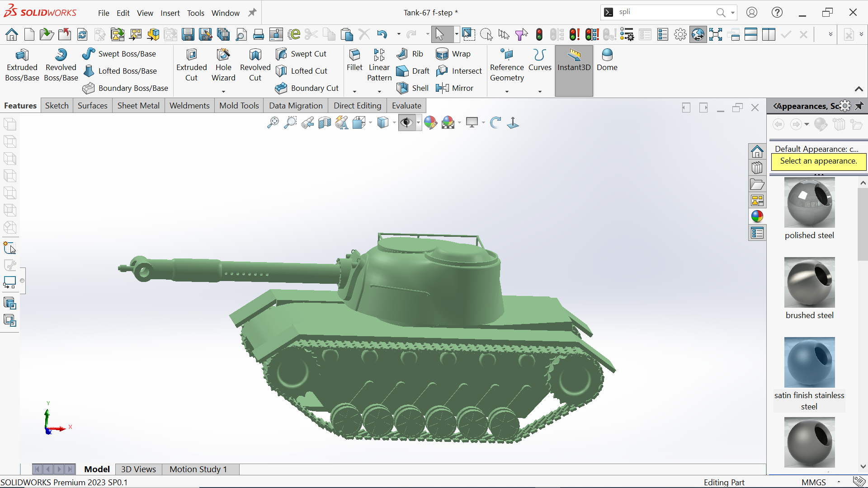Select the Shell feature

[x=412, y=88]
